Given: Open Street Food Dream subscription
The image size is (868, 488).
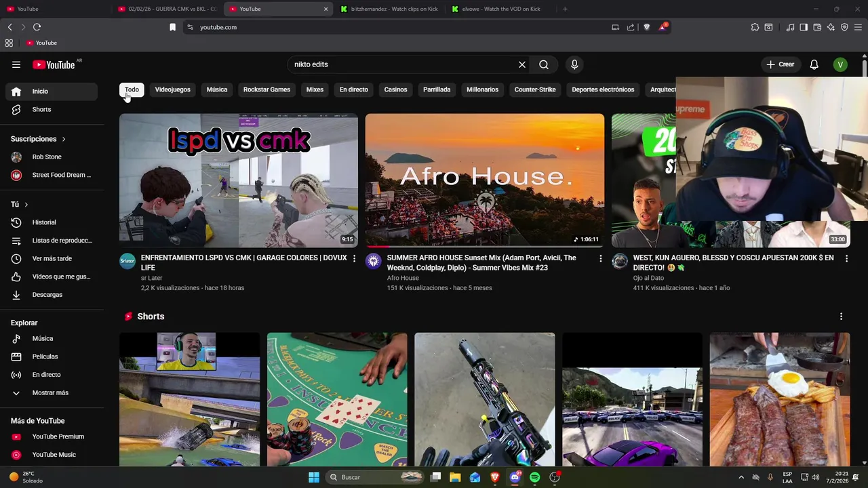Looking at the screenshot, I should coord(52,175).
